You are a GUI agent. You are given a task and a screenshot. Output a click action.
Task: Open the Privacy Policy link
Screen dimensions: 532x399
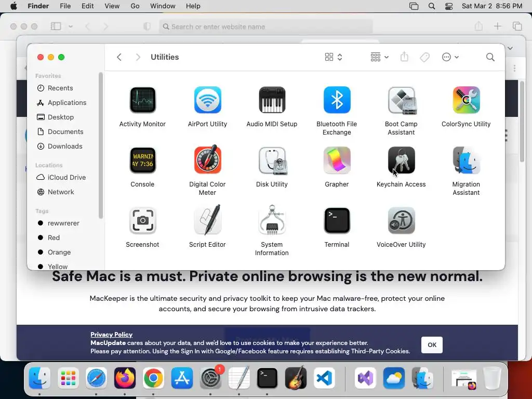(111, 335)
